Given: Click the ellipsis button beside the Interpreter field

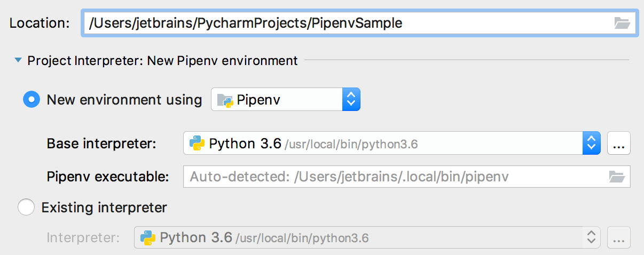Looking at the screenshot, I should [619, 238].
